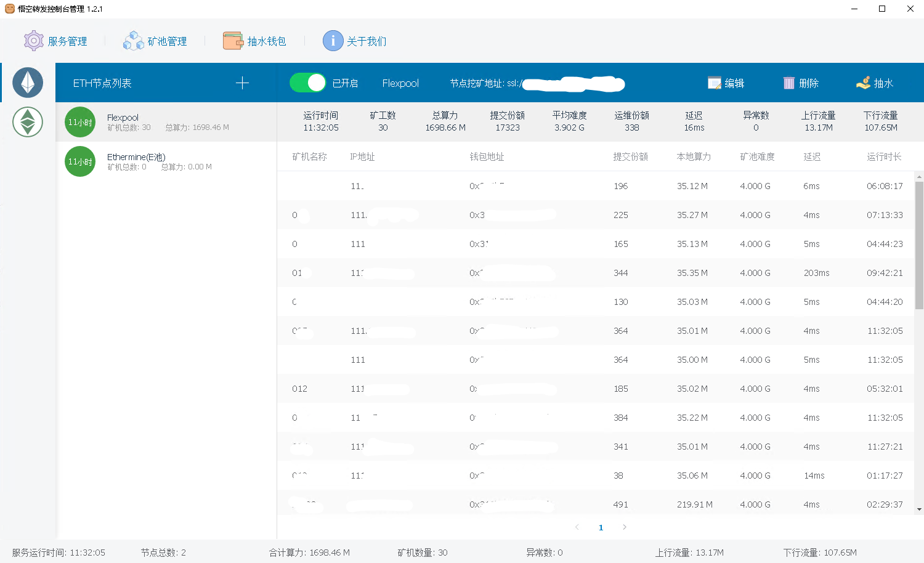Click the row with latency 203ms
The image size is (924, 563).
[x=596, y=273]
